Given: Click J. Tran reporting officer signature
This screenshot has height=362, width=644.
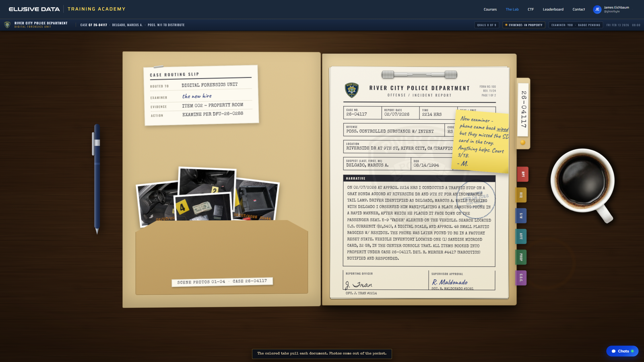Looking at the screenshot, I should point(359,284).
